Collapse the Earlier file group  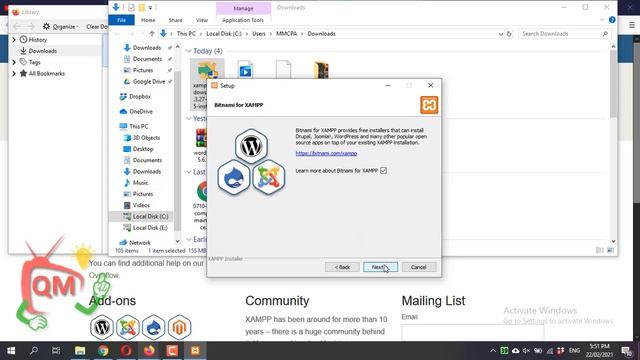[189, 239]
